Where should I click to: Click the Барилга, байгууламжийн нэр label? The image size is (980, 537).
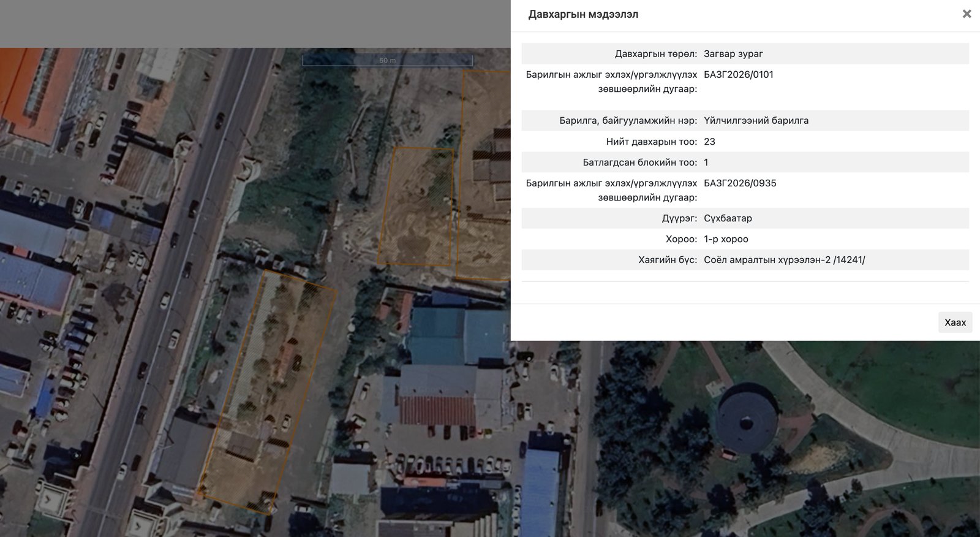point(628,121)
